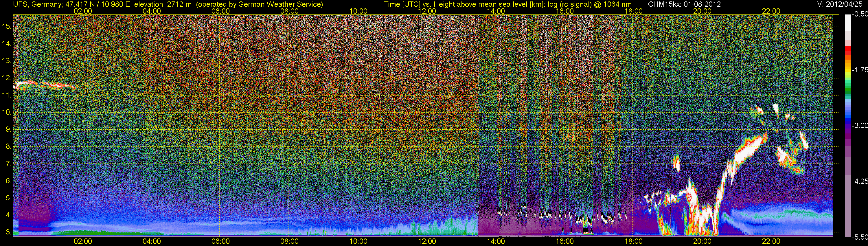Click '08:00' on the top time axis
The height and width of the screenshot is (246, 868).
click(289, 11)
